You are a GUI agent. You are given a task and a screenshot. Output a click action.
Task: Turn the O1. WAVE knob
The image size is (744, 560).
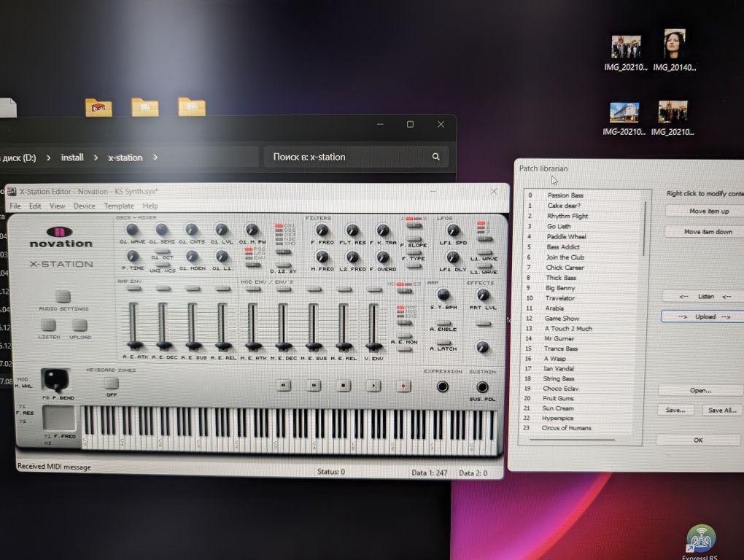click(x=132, y=230)
